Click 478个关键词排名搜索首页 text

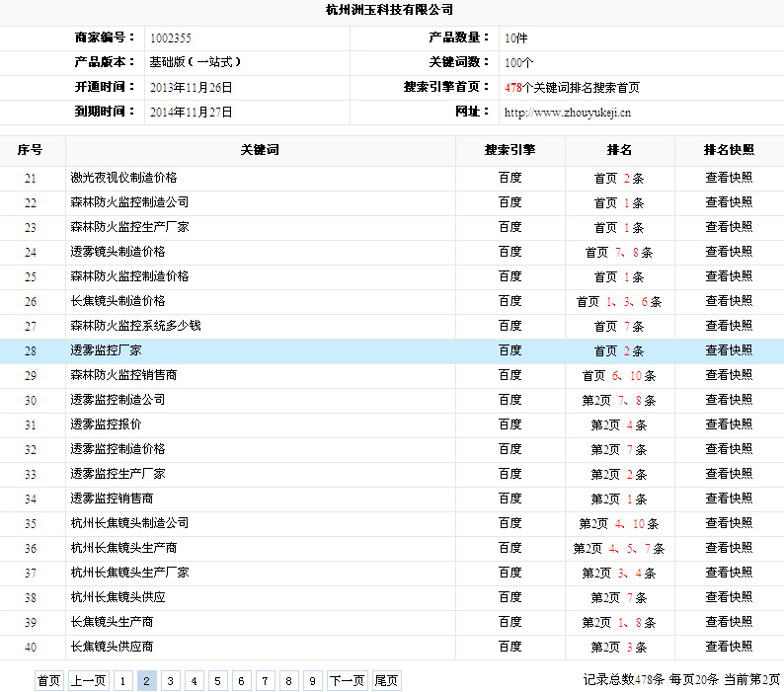point(572,88)
